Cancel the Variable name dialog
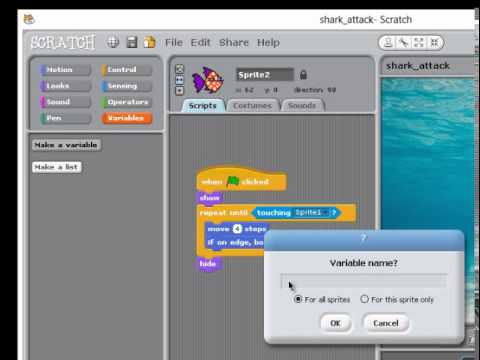The height and width of the screenshot is (360, 480). [386, 323]
